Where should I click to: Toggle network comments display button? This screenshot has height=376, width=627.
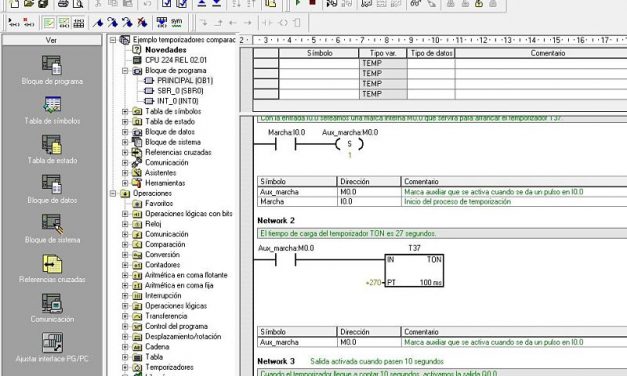click(64, 23)
